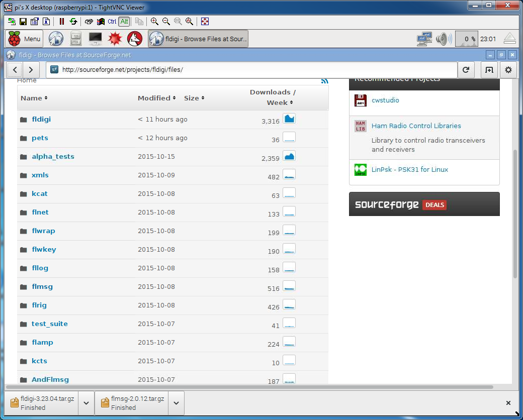Sort the table by the Name column
Screen dimensions: 523x420
click(34, 98)
